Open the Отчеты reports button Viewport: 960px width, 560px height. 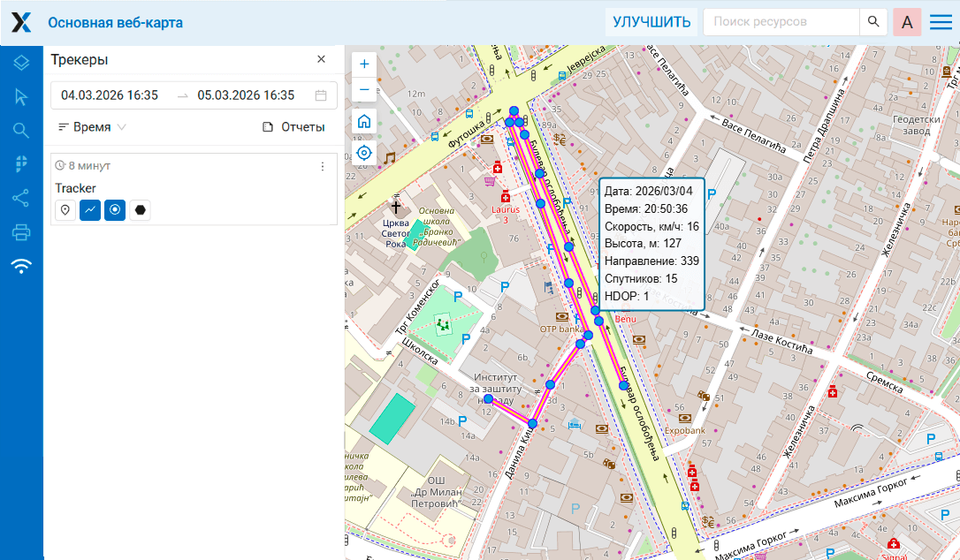pos(293,127)
